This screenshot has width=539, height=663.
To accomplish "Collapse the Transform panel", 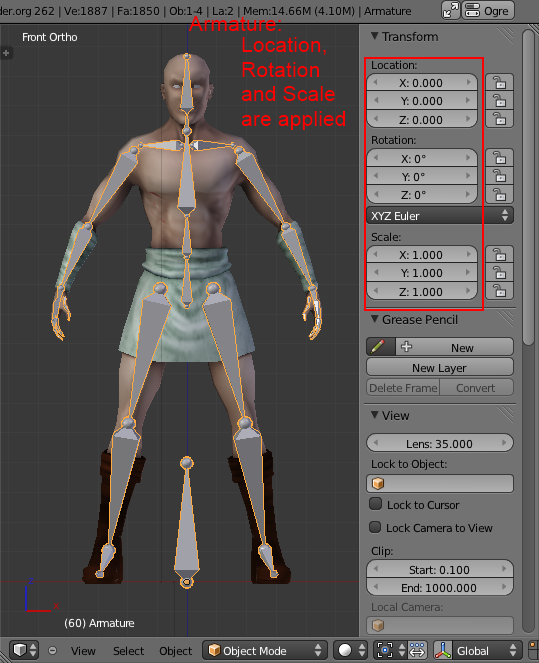I will click(375, 36).
